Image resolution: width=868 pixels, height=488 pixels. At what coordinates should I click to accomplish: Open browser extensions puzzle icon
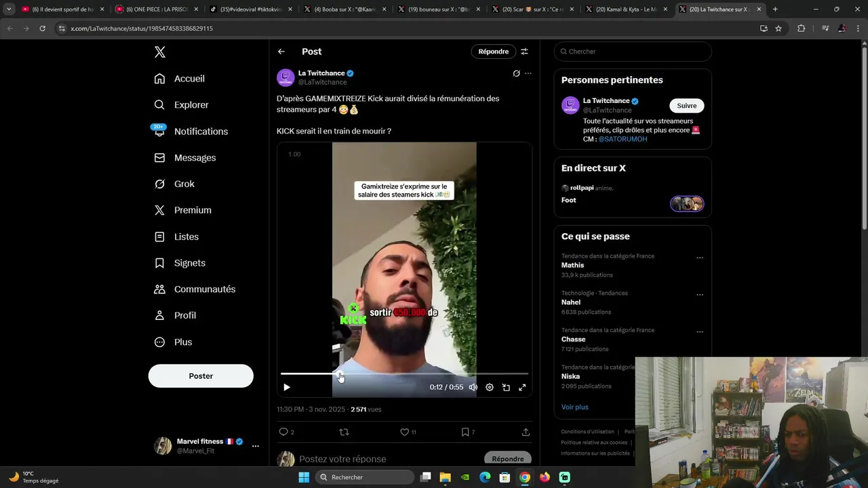click(x=802, y=28)
